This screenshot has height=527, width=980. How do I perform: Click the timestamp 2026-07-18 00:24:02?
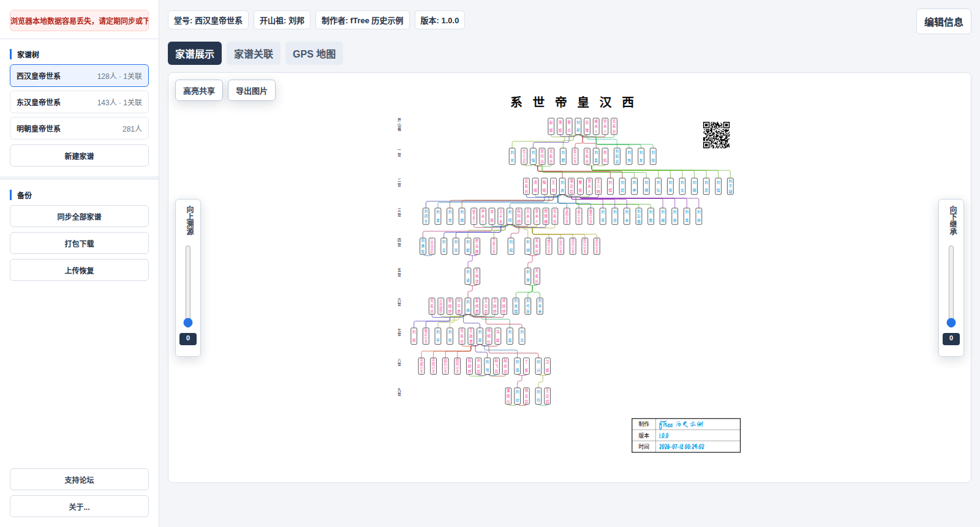click(x=682, y=447)
